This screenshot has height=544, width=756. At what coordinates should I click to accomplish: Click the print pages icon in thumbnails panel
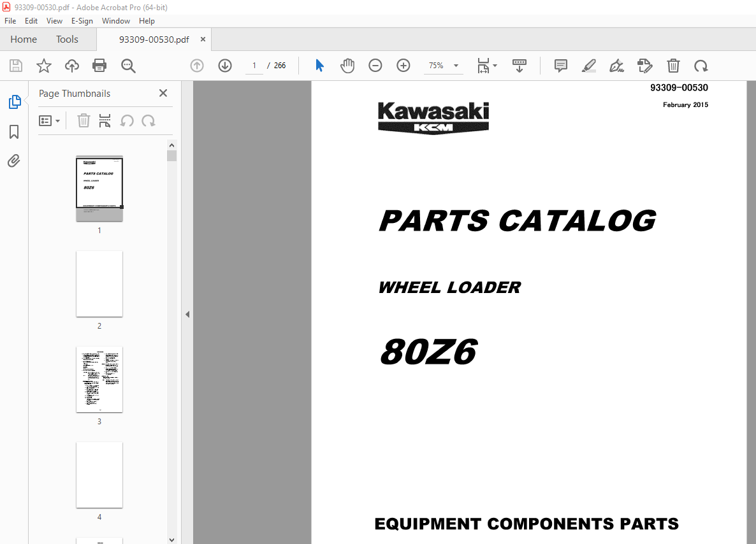pyautogui.click(x=105, y=120)
